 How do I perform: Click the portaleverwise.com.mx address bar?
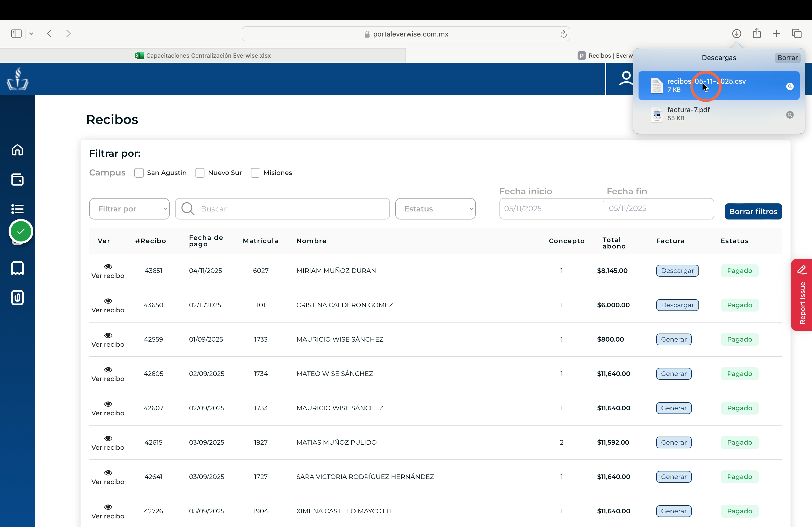pos(406,34)
